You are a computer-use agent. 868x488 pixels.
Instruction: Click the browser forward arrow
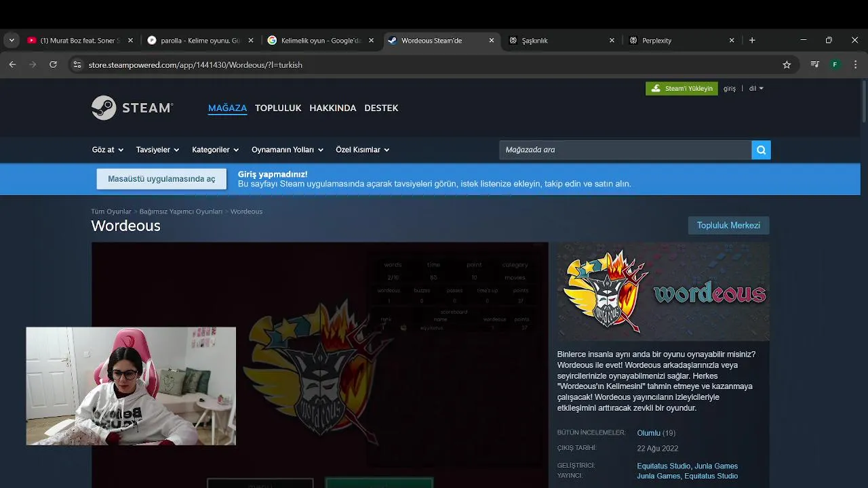pyautogui.click(x=33, y=64)
